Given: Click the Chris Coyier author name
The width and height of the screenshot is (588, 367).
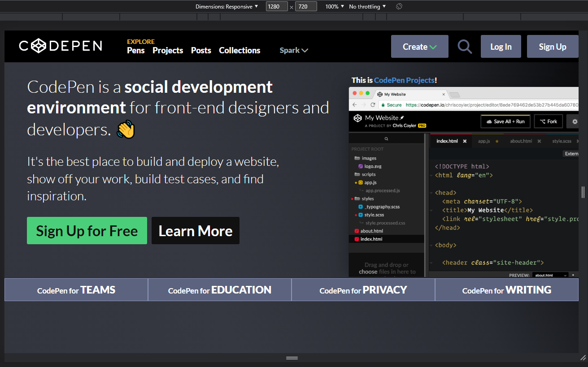Looking at the screenshot, I should pyautogui.click(x=404, y=126).
